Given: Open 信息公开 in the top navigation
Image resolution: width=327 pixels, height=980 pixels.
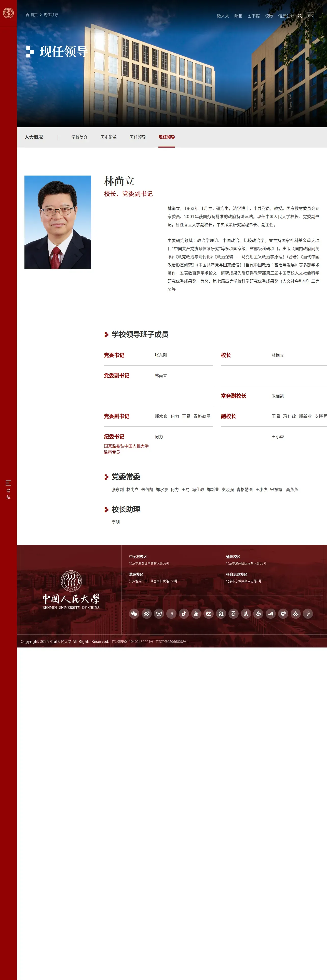Looking at the screenshot, I should pos(286,16).
